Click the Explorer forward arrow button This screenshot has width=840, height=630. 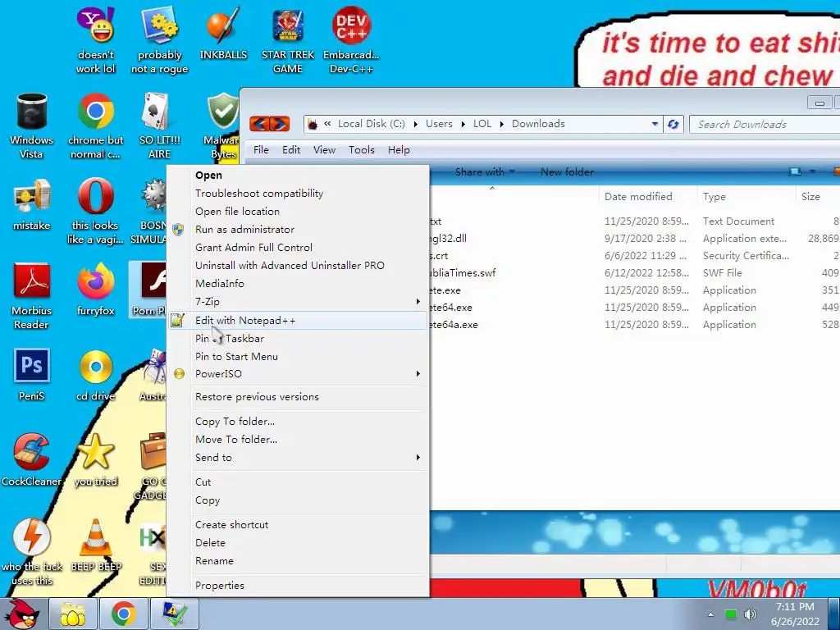(280, 125)
